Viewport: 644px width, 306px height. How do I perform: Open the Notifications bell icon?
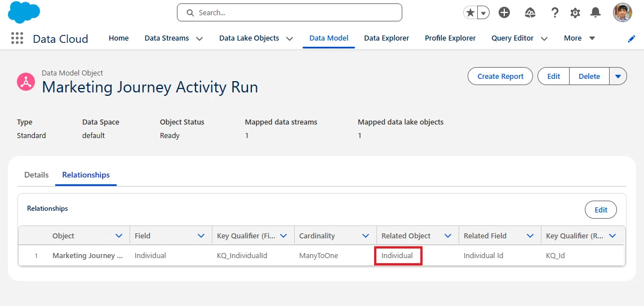[595, 13]
